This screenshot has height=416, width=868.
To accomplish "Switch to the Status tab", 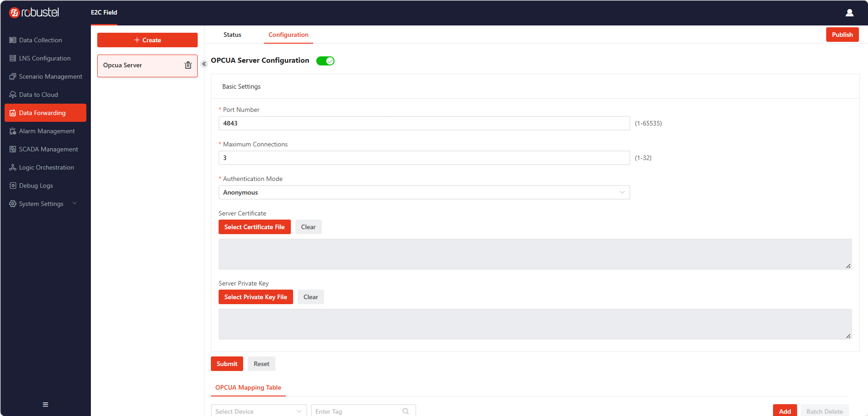I will 232,35.
